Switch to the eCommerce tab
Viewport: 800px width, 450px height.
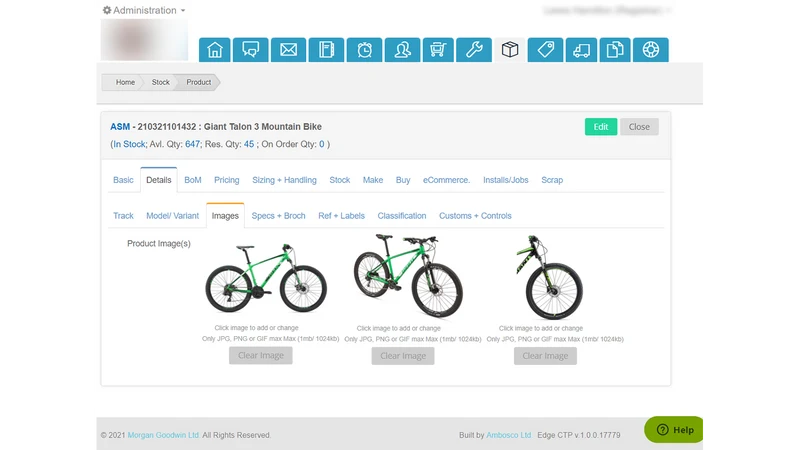pos(446,180)
